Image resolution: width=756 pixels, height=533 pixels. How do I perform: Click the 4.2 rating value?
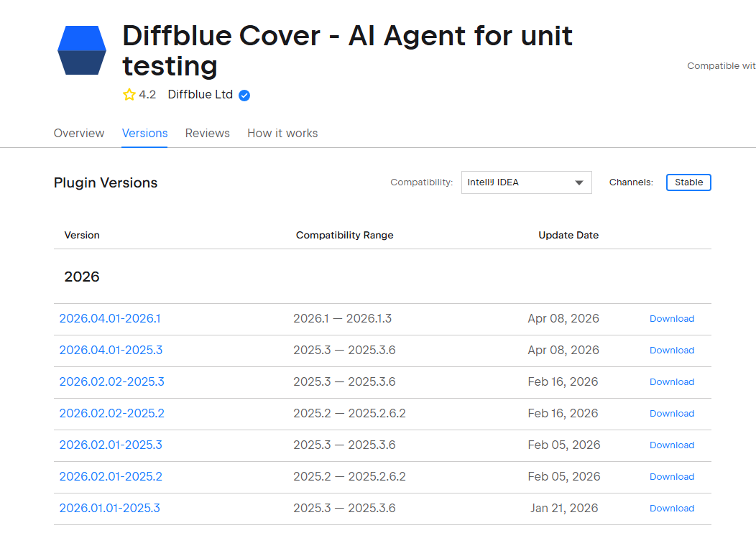point(147,94)
